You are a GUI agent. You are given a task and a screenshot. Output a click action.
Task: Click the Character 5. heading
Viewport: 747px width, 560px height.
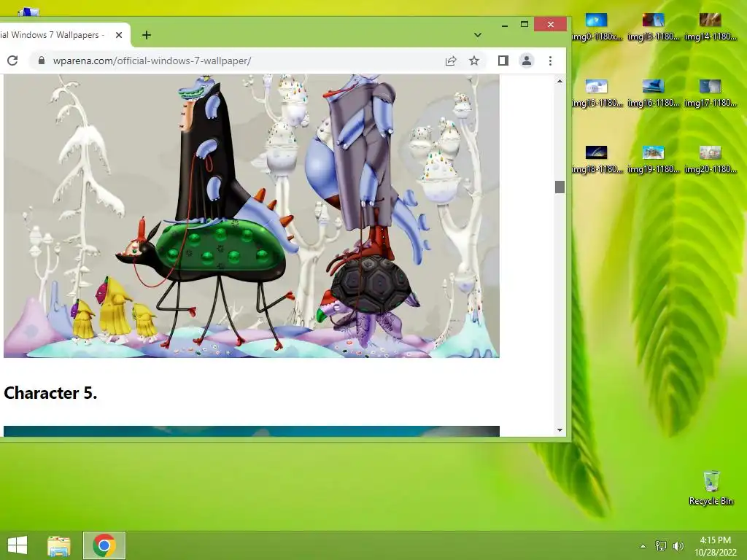coord(50,393)
